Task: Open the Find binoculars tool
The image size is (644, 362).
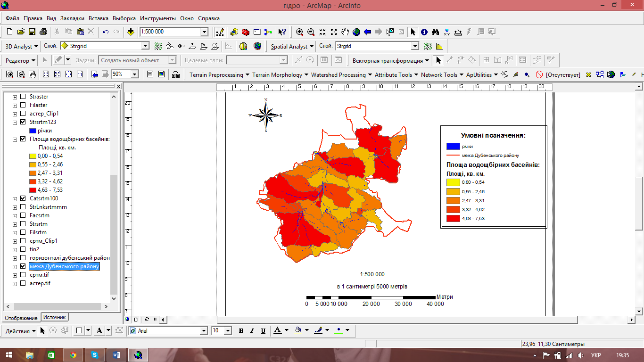Action: [435, 32]
